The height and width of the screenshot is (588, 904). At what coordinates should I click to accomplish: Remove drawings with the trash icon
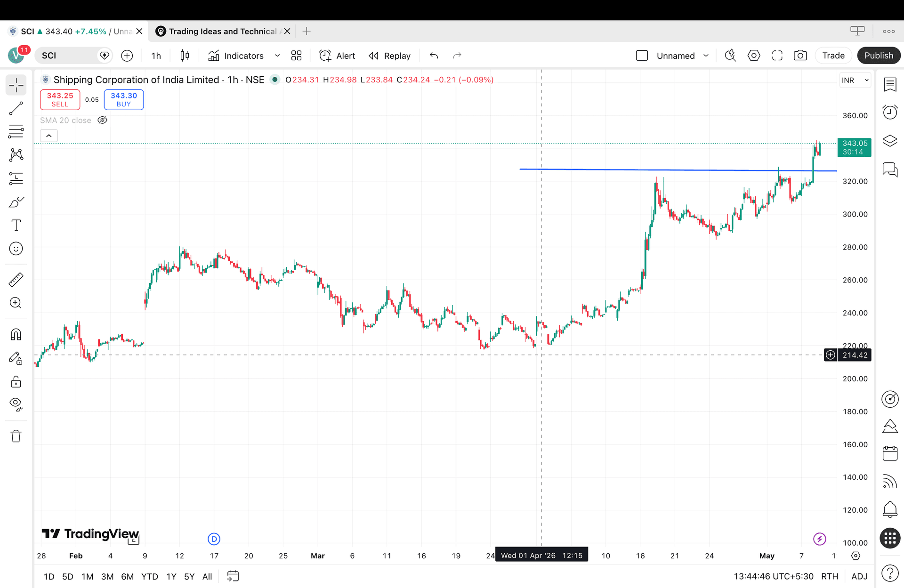pyautogui.click(x=16, y=436)
